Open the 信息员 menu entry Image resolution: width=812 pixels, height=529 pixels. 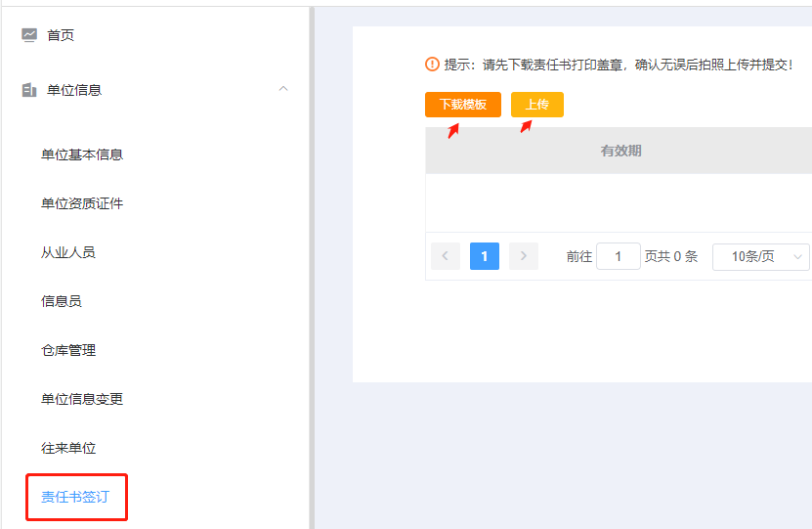62,301
